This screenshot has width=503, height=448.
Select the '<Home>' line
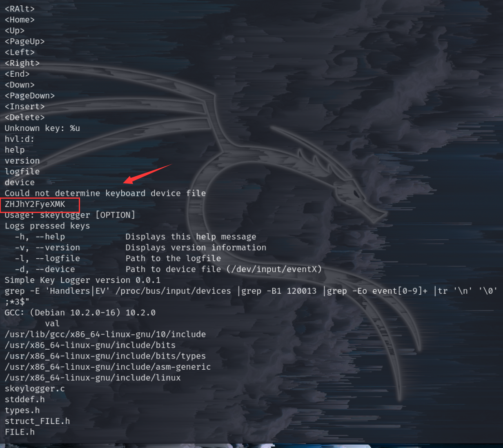pyautogui.click(x=20, y=20)
